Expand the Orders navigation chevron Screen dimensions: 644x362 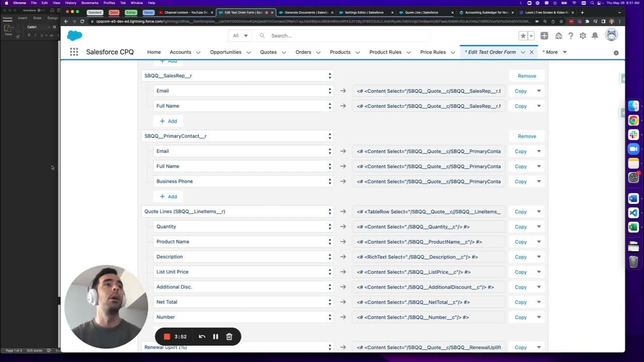click(318, 52)
